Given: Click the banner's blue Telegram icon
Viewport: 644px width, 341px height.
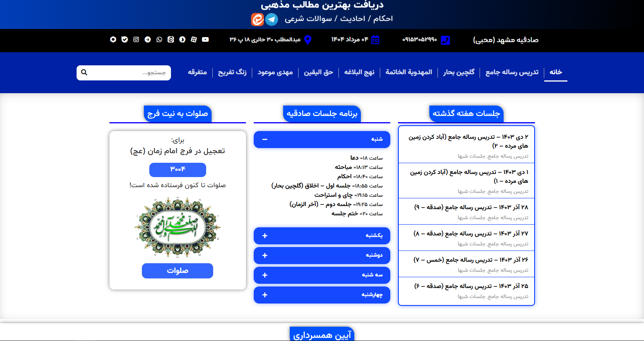Looking at the screenshot, I should click(272, 19).
